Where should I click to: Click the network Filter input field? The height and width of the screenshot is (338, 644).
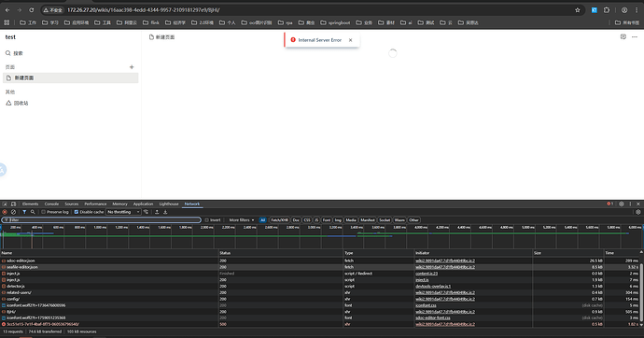(102, 220)
